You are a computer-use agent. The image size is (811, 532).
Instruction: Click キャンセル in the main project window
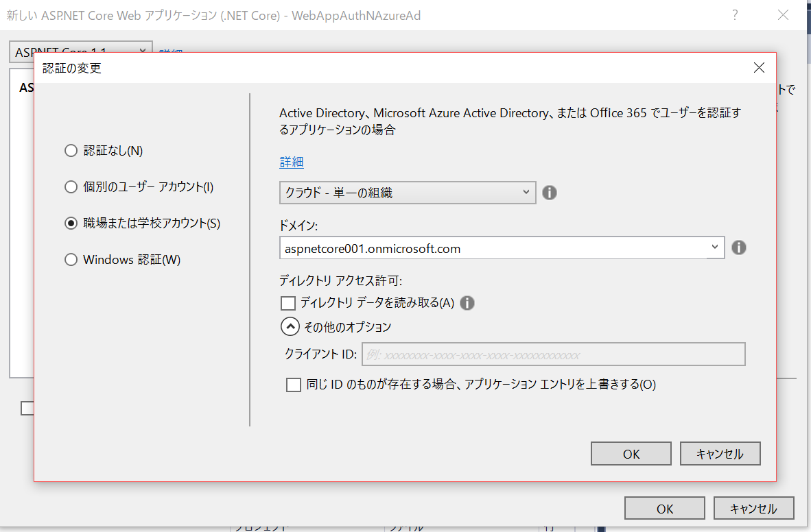pyautogui.click(x=753, y=508)
